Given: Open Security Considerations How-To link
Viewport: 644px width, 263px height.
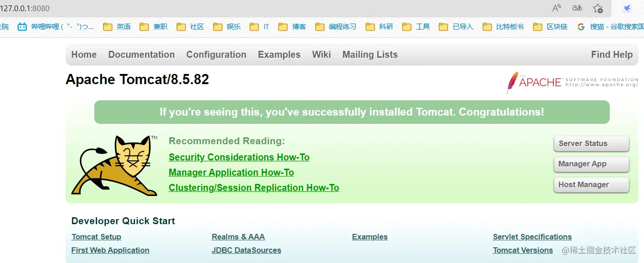Looking at the screenshot, I should [x=239, y=157].
